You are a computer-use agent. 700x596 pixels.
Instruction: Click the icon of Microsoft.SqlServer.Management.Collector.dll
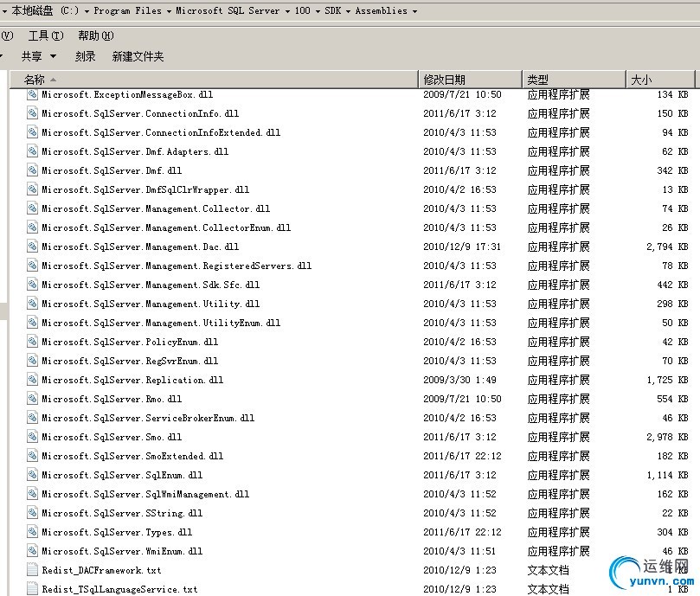32,208
